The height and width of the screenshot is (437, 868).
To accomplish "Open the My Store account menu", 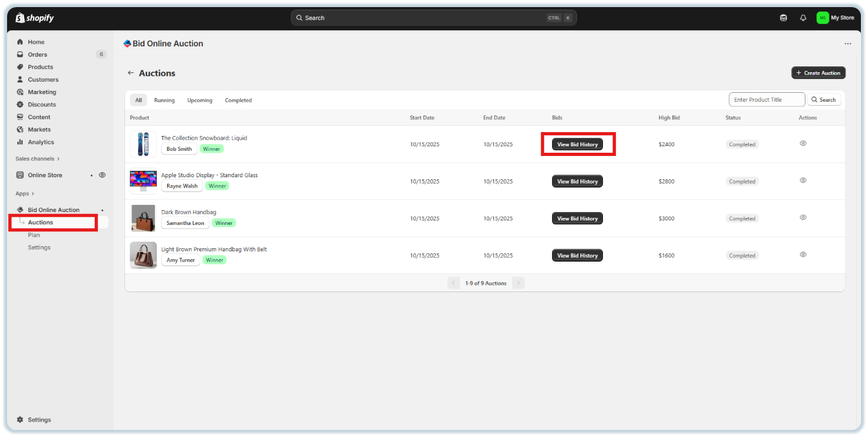I will pyautogui.click(x=835, y=18).
